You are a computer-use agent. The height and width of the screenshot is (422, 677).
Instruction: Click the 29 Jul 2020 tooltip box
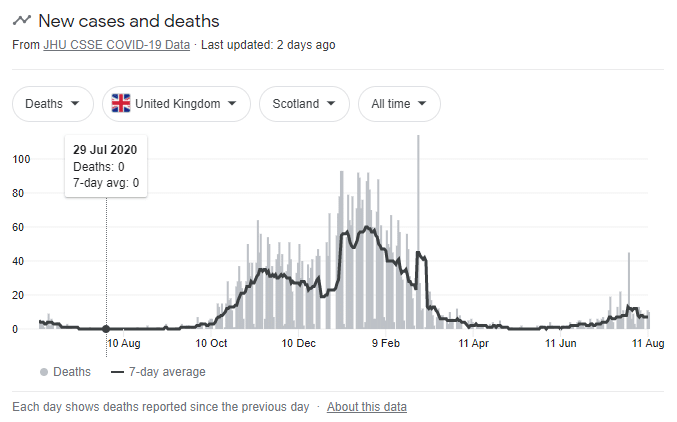point(106,166)
